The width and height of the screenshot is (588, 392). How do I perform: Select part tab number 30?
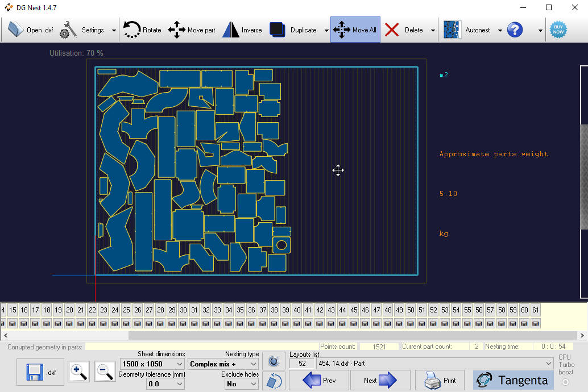[183, 310]
